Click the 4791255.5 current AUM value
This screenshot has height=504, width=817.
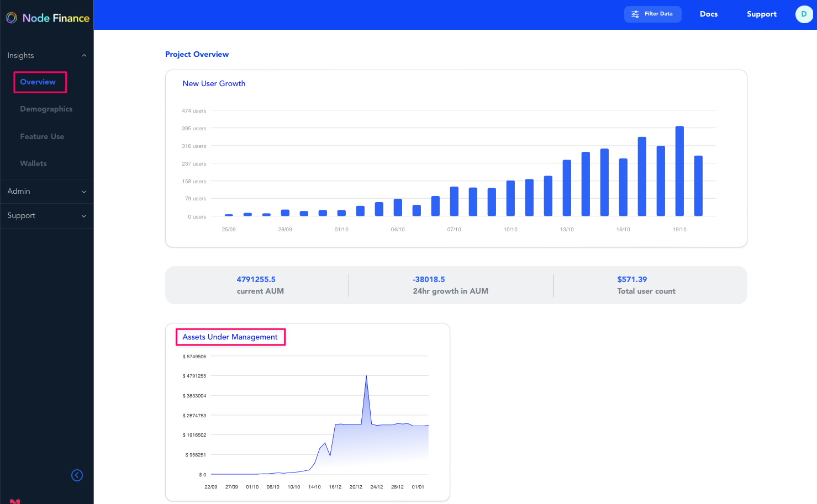coord(256,279)
